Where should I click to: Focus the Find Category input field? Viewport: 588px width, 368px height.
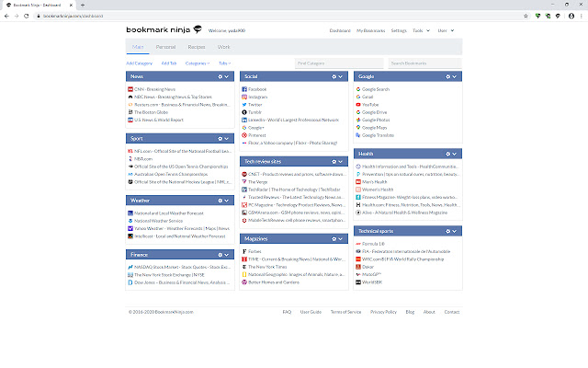click(339, 63)
